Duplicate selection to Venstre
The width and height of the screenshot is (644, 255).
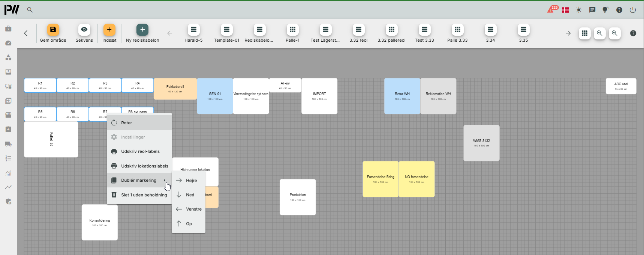click(x=189, y=209)
